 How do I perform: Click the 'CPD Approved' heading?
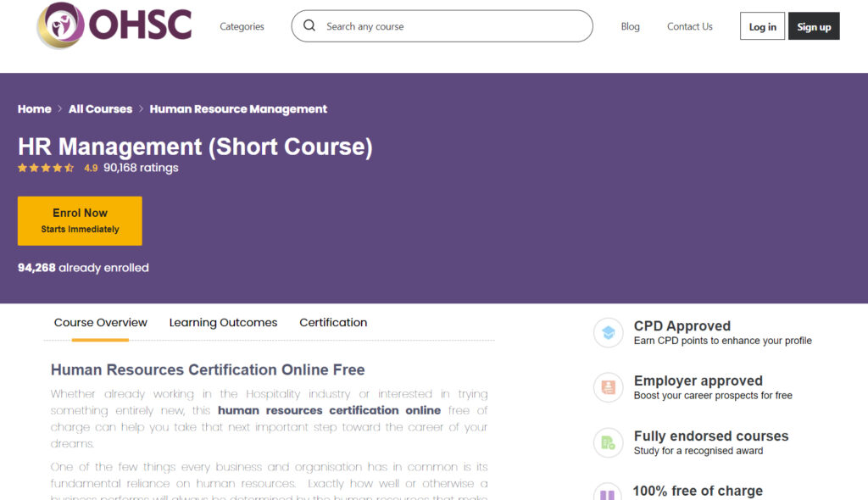tap(682, 326)
